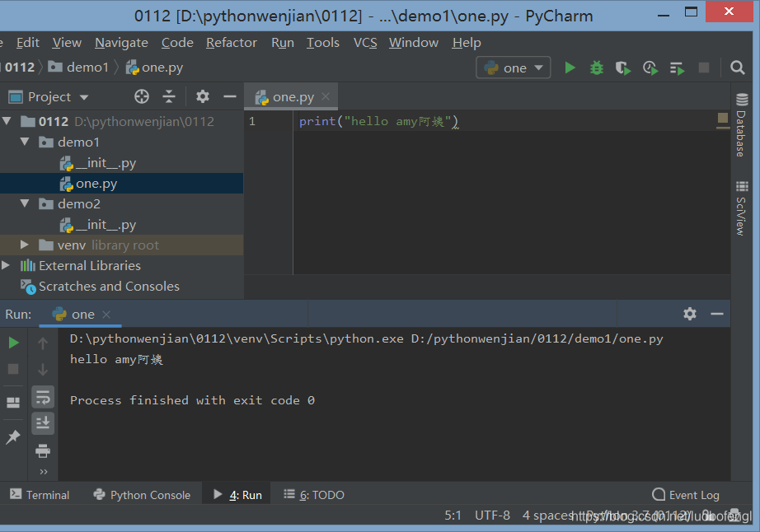The height and width of the screenshot is (532, 760).
Task: Open the View menu
Action: pyautogui.click(x=67, y=43)
